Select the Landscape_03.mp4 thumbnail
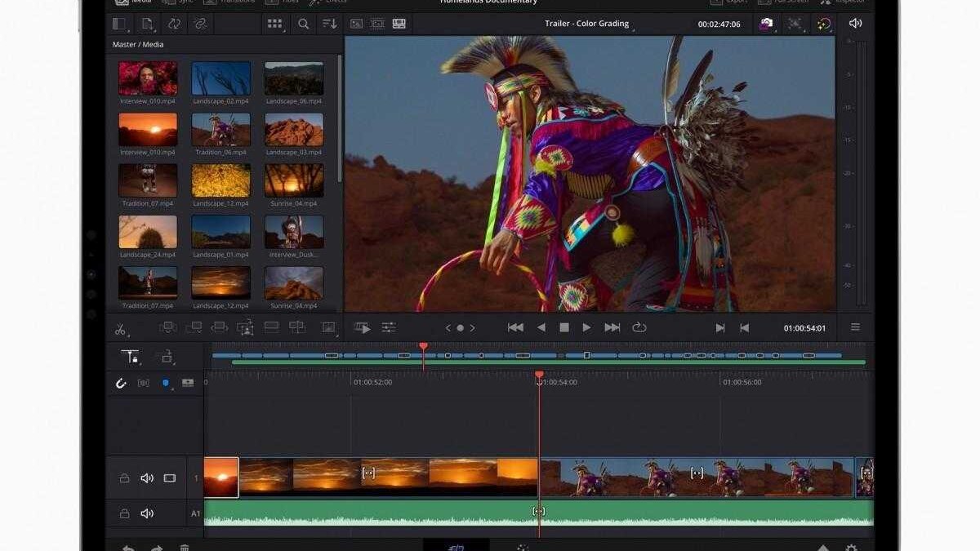 pos(294,130)
